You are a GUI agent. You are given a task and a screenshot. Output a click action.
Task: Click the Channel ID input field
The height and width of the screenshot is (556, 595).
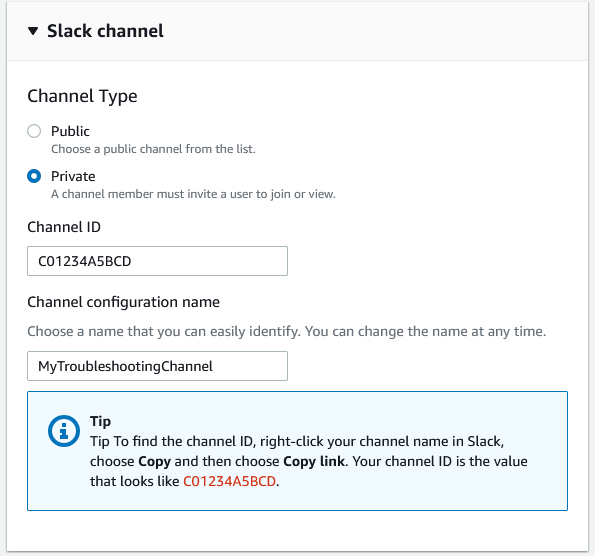tap(157, 261)
